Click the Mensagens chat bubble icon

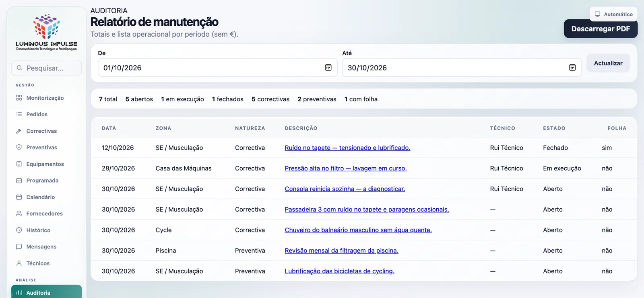click(19, 247)
